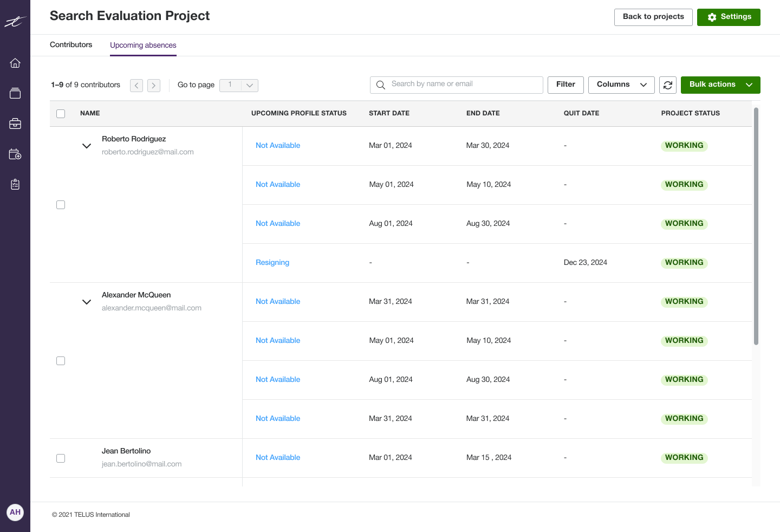780x532 pixels.
Task: Open the Bulk actions dropdown
Action: coord(720,85)
